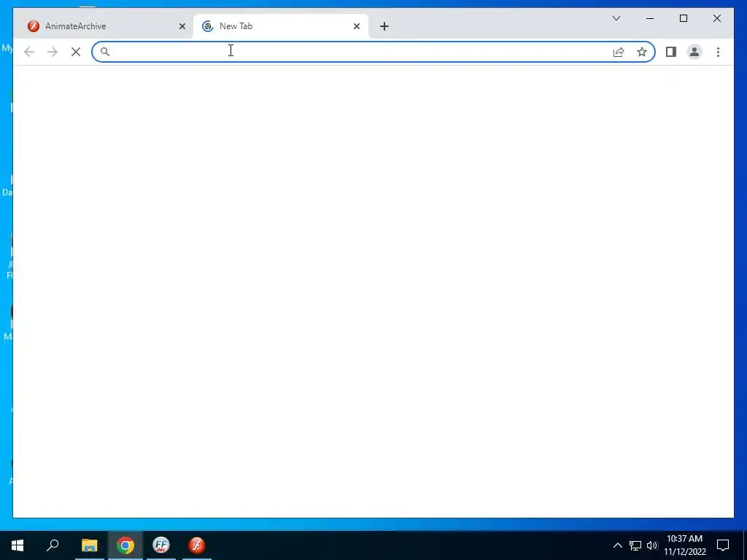Go forward to next page
747x560 pixels.
click(53, 52)
